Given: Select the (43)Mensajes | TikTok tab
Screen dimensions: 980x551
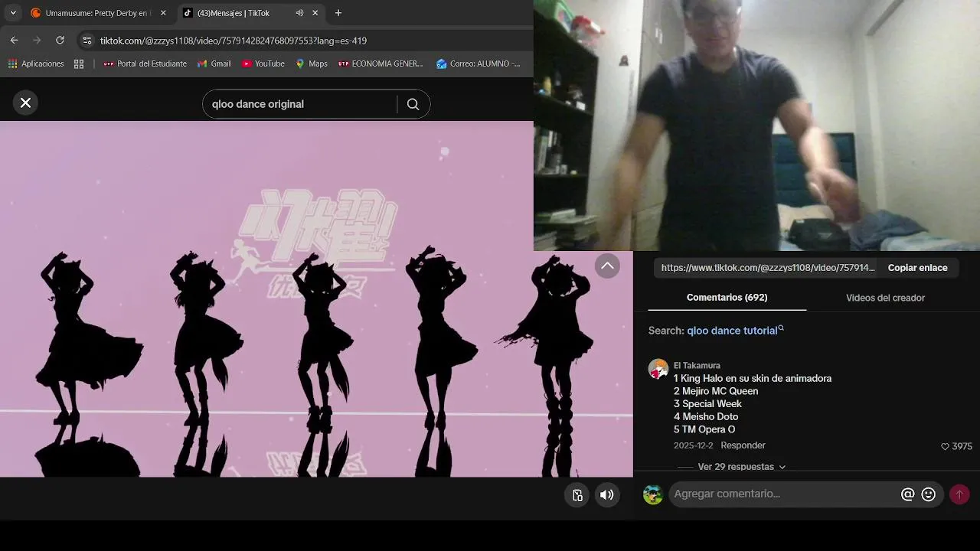Looking at the screenshot, I should (251, 13).
